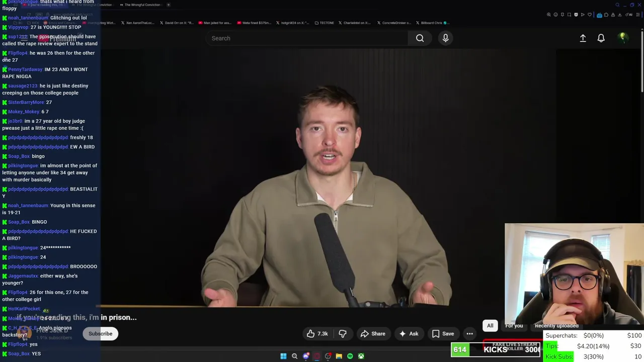Open the Windows Start button
This screenshot has width=644, height=362.
tap(283, 356)
